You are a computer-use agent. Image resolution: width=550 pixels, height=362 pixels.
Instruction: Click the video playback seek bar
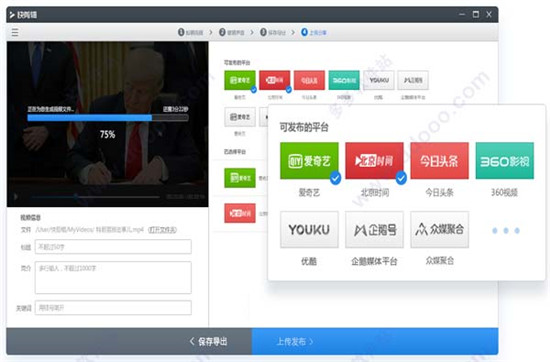95,197
